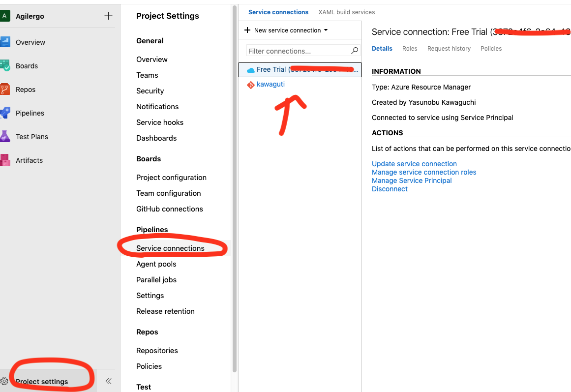Select the Free Trial service connection
The width and height of the screenshot is (571, 392).
point(300,69)
